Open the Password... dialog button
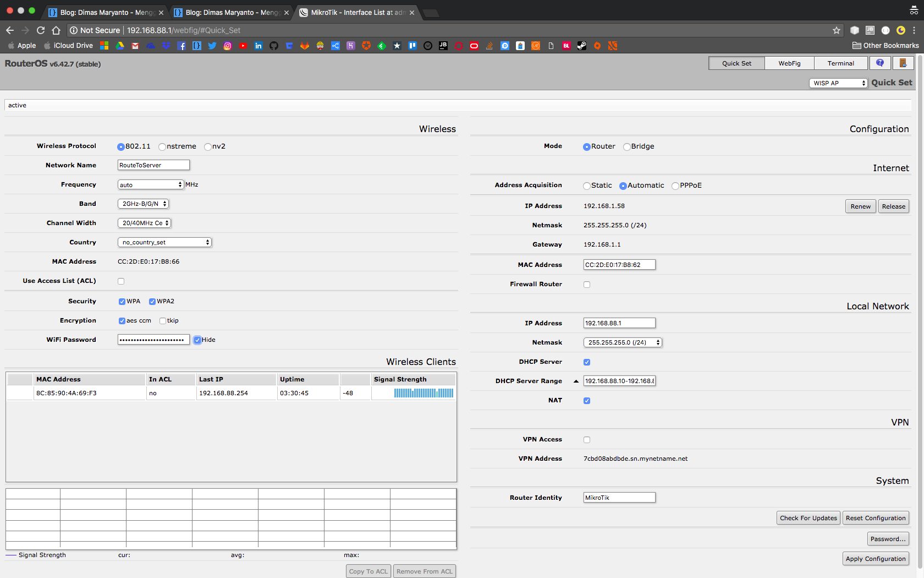The image size is (924, 578). click(x=888, y=539)
